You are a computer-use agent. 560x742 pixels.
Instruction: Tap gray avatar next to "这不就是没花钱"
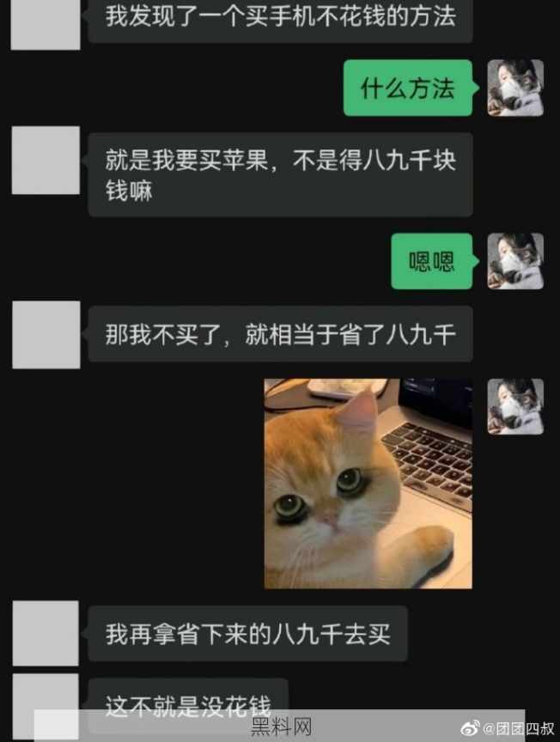(x=46, y=708)
